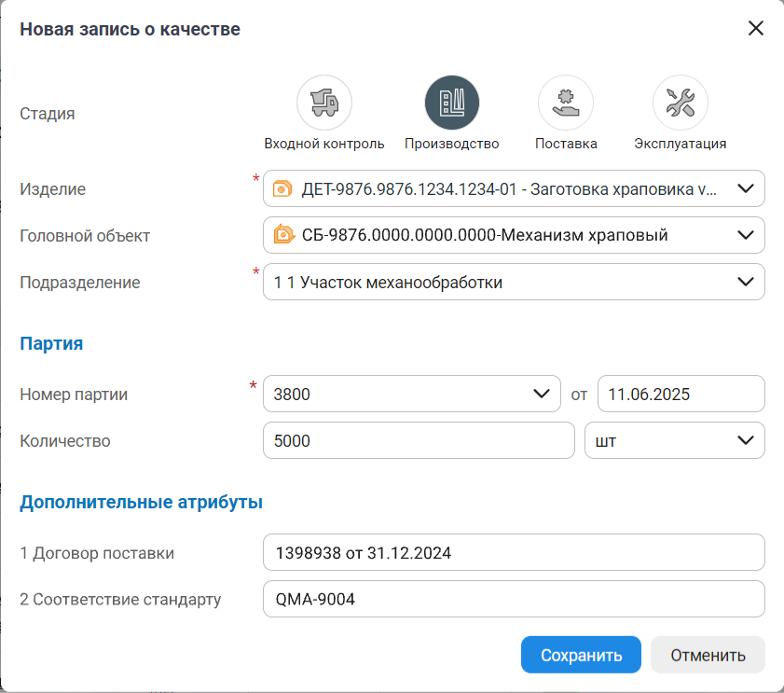This screenshot has height=693, width=784.
Task: Close the Новая запись о качестве dialog
Action: coord(756,28)
